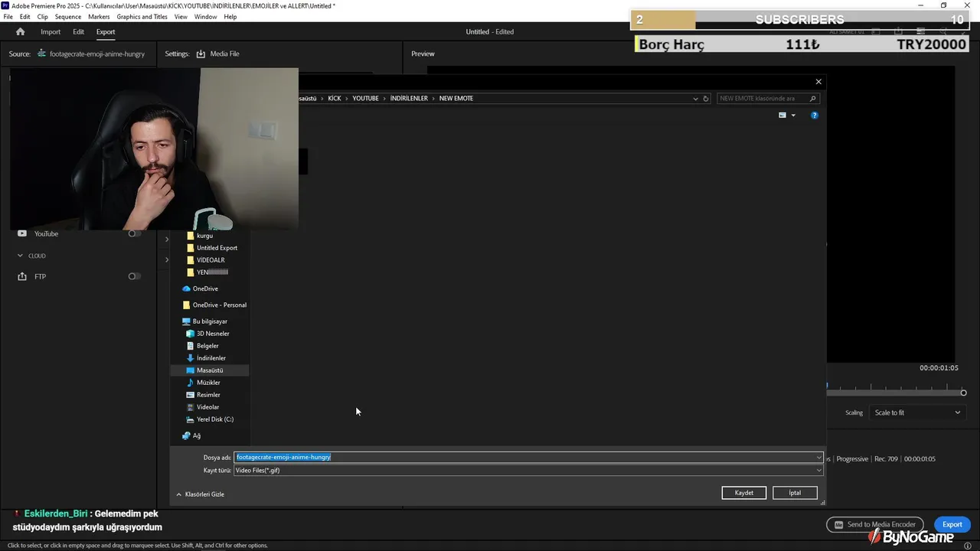Image resolution: width=980 pixels, height=551 pixels.
Task: Click YOUTUBE in the address breadcrumb
Action: tap(365, 98)
